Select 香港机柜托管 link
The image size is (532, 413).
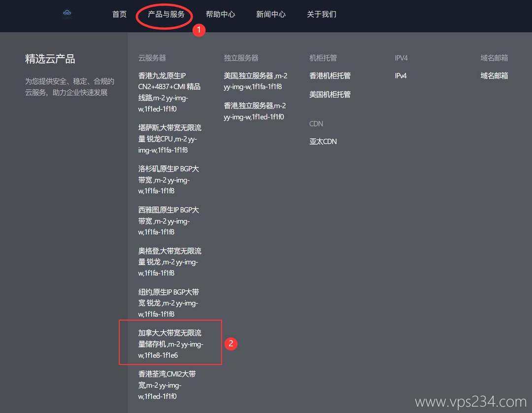(330, 76)
